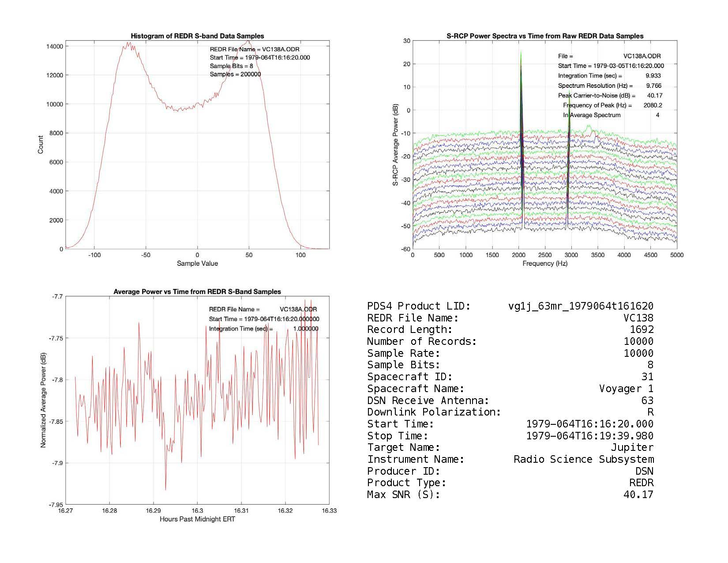Click the histogram plot title
Screen dimensions: 728x563
tap(197, 36)
